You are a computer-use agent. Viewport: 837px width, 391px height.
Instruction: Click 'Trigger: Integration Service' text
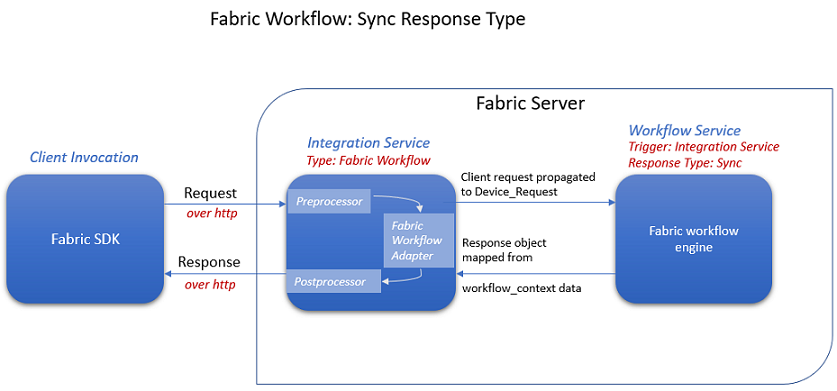click(704, 146)
